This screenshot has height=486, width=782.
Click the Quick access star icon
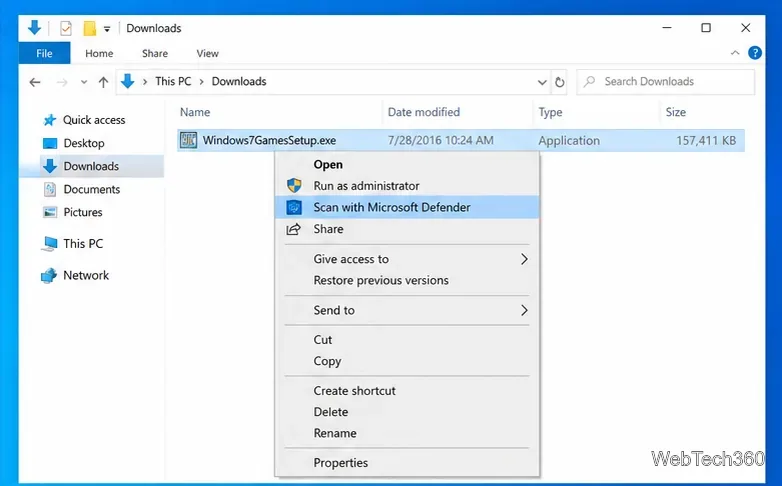(49, 120)
